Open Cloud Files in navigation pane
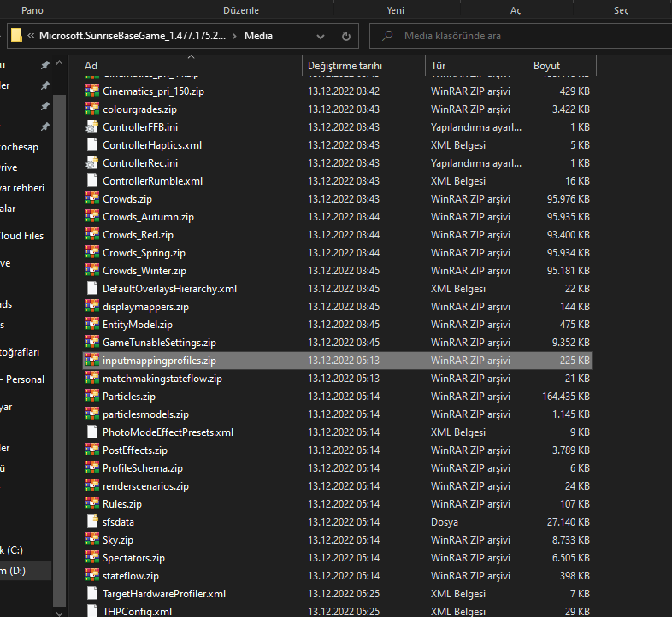Viewport: 672px width, 617px height. pyautogui.click(x=22, y=236)
